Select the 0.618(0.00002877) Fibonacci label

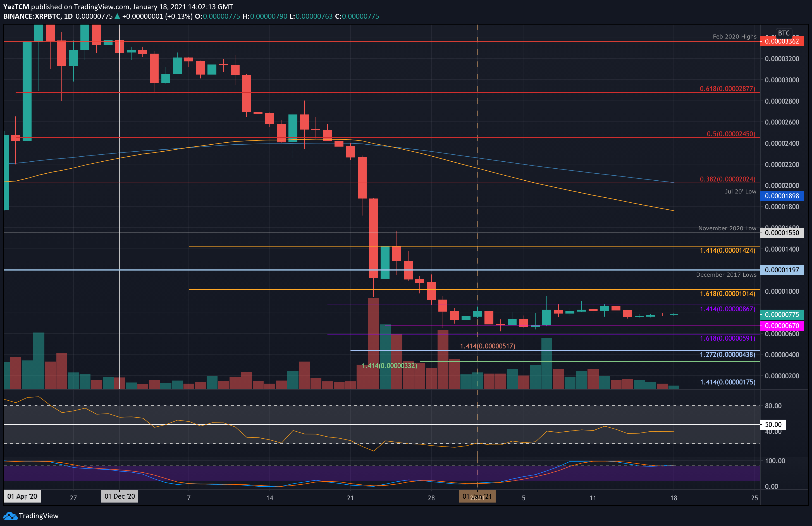tap(727, 89)
